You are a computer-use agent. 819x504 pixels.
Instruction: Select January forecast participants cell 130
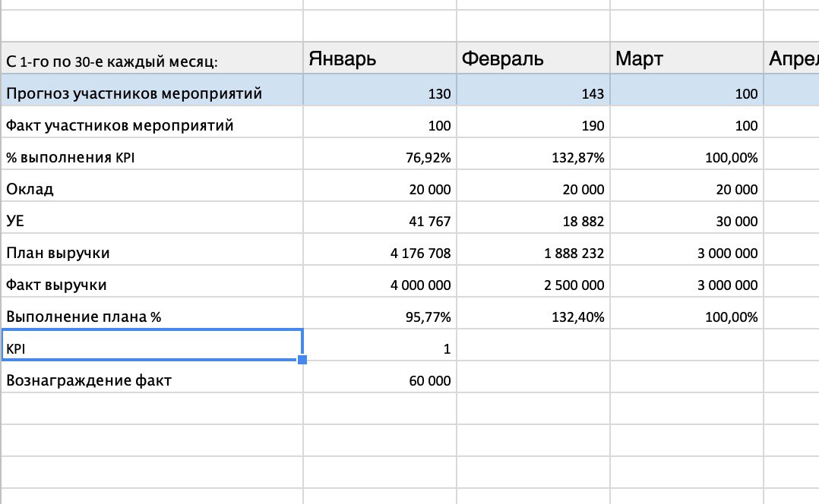[379, 93]
